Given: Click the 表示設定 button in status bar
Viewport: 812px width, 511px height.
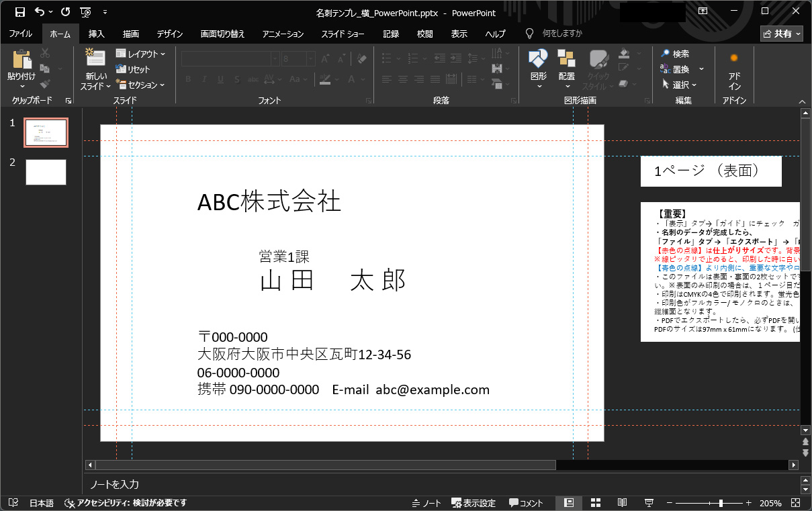Looking at the screenshot, I should 474,502.
